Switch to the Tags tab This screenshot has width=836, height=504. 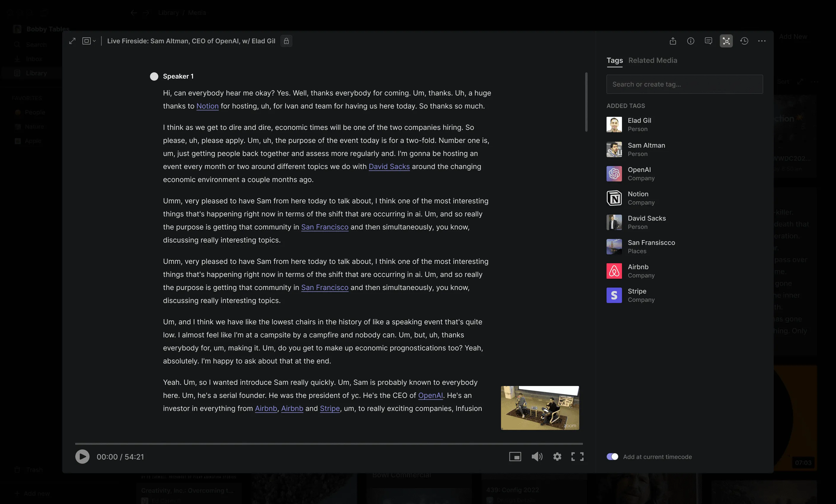click(615, 60)
